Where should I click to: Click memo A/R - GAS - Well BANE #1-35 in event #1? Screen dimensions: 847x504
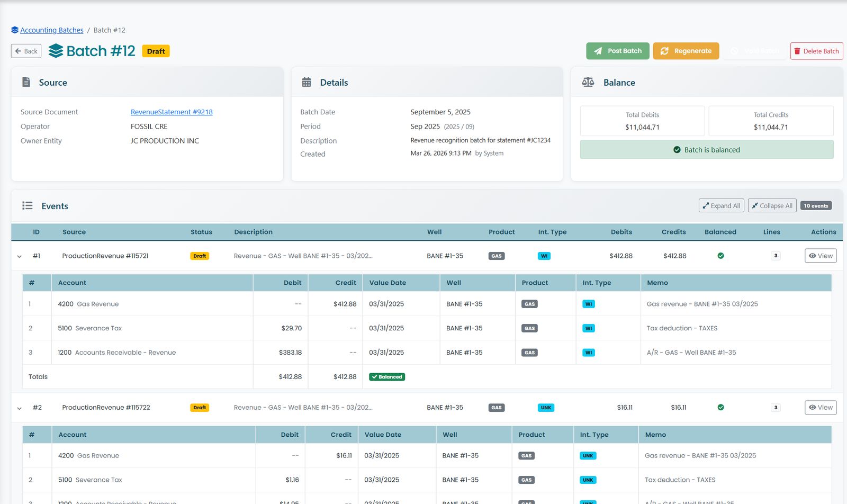click(691, 353)
